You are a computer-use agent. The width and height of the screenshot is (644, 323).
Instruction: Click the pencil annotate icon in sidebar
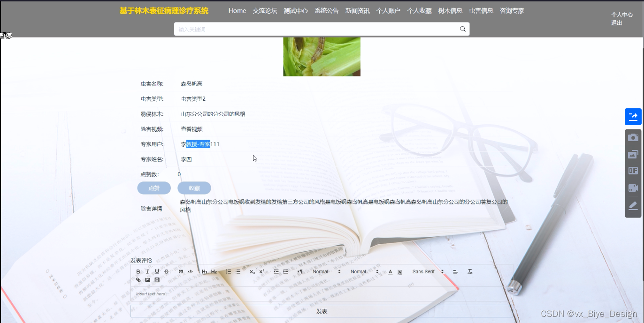633,205
